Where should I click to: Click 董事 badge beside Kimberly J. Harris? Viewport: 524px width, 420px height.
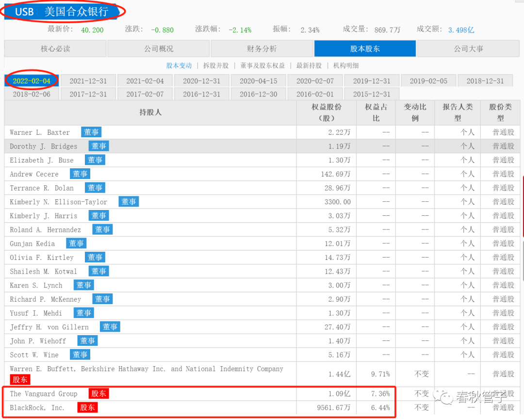pyautogui.click(x=98, y=215)
